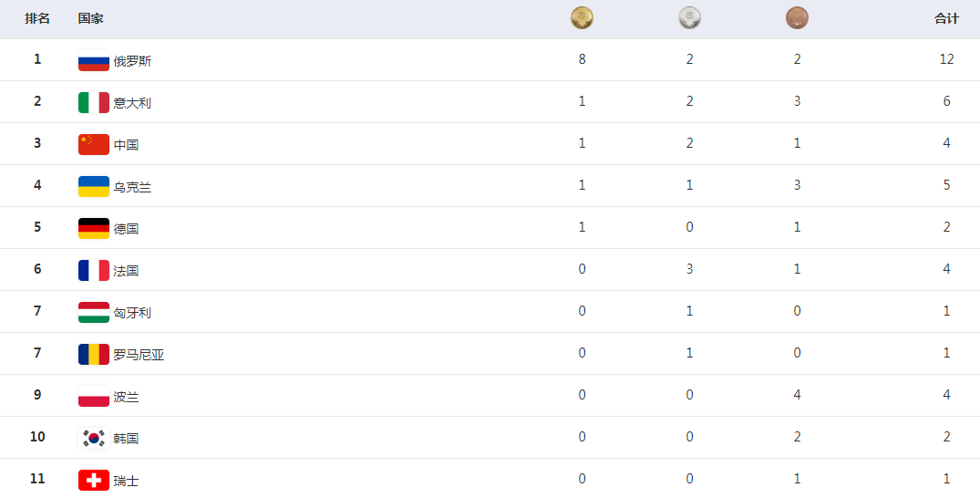The image size is (980, 498).
Task: Select the 匈牙利 country name
Action: (132, 313)
